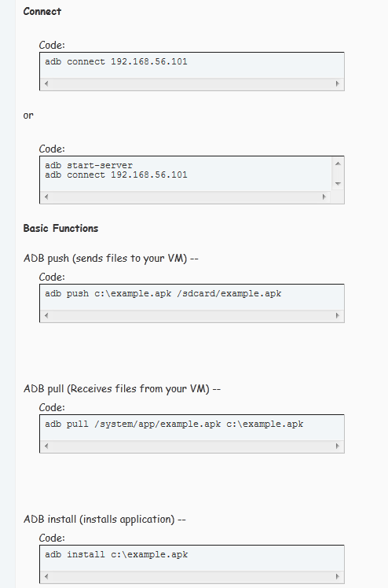Click horizontal scrollbar track of adb push box

coord(192,315)
